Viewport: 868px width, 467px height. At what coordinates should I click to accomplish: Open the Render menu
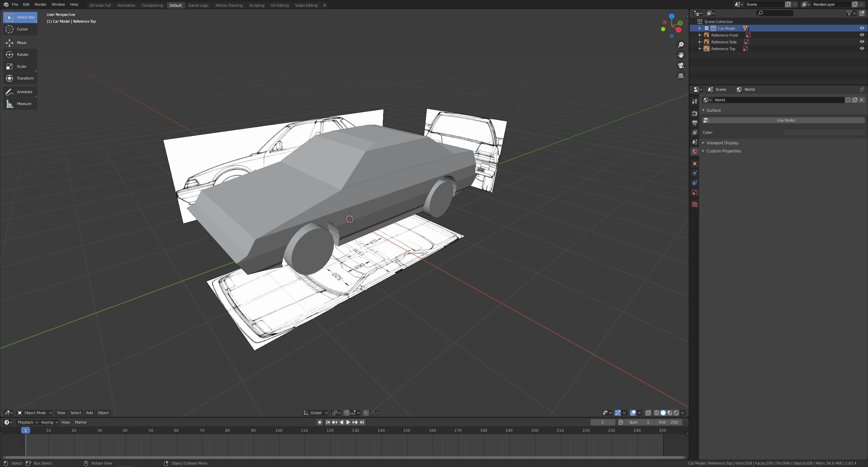pyautogui.click(x=40, y=4)
